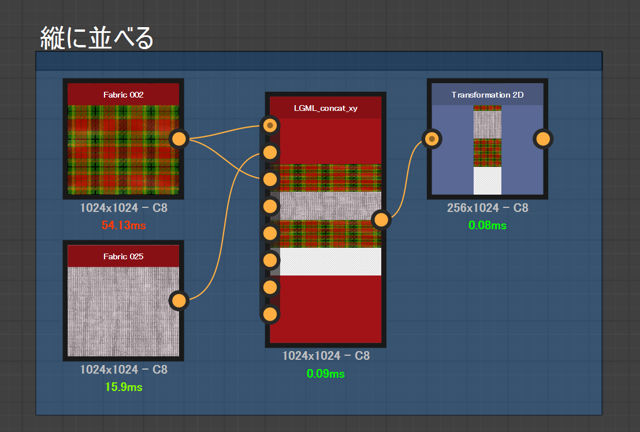Click the Fabric 025 node output connector

click(179, 300)
